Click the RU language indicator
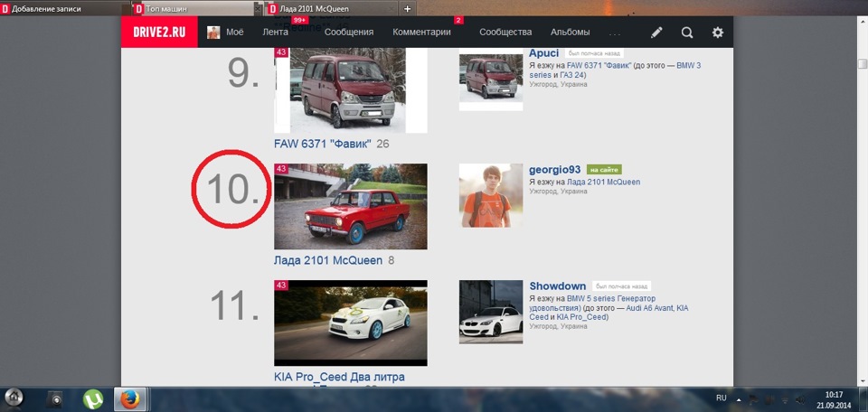Image resolution: width=868 pixels, height=412 pixels. (722, 398)
